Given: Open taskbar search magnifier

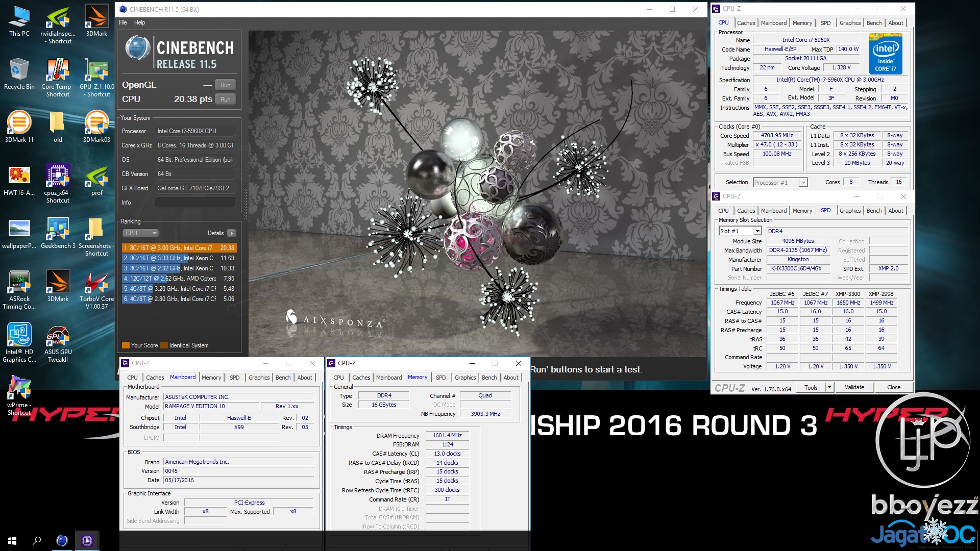Looking at the screenshot, I should (x=37, y=540).
